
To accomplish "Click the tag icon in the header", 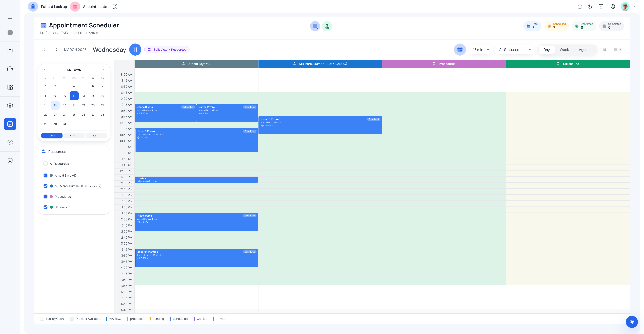I will pos(613,7).
